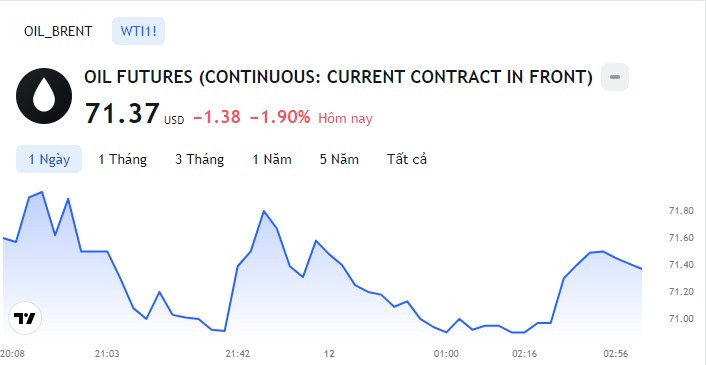Choose the 3 Tháng time range

pyautogui.click(x=199, y=159)
